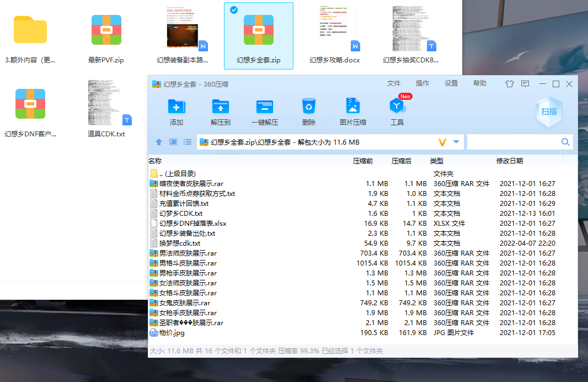
Task: Click the 54.9 KB size cell
Action: pyautogui.click(x=376, y=243)
